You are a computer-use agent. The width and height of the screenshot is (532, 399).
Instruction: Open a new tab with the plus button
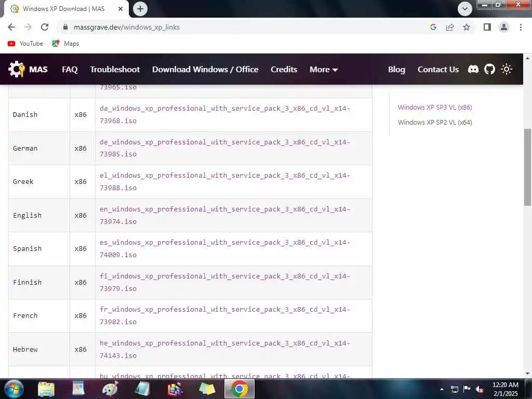(x=140, y=9)
